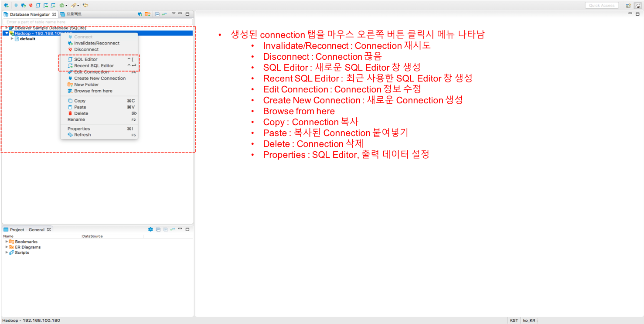Switch to 프로젝트 tab
644x324 pixels.
click(71, 14)
